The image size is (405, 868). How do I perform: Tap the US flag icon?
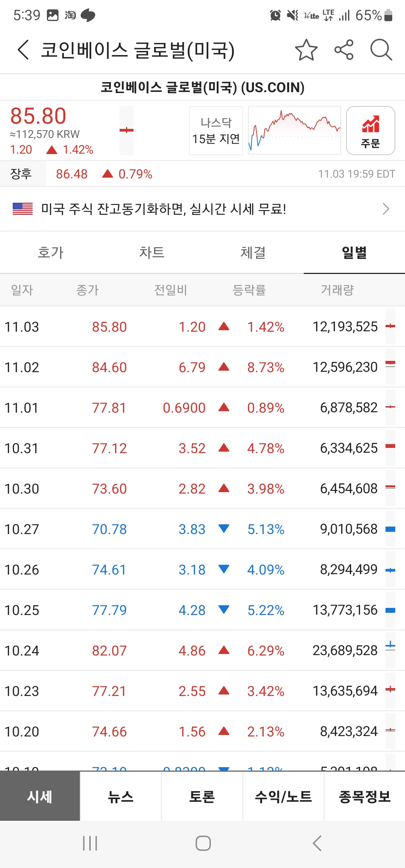(22, 209)
